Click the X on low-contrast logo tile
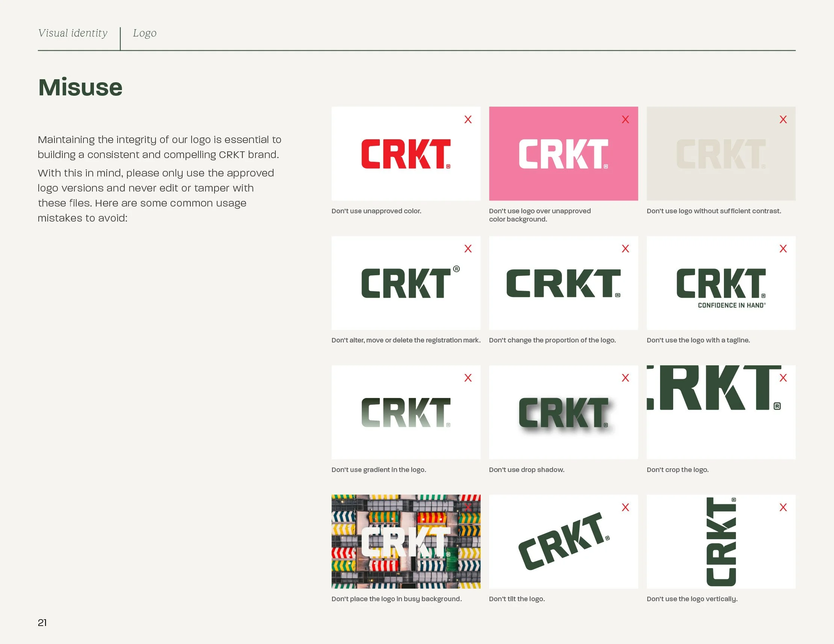Image resolution: width=834 pixels, height=644 pixels. pyautogui.click(x=783, y=119)
